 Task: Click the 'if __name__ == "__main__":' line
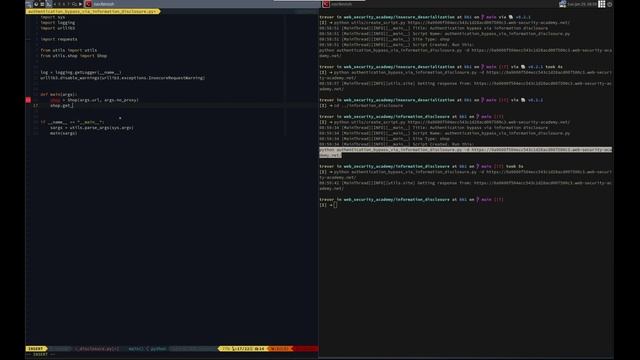click(x=72, y=122)
